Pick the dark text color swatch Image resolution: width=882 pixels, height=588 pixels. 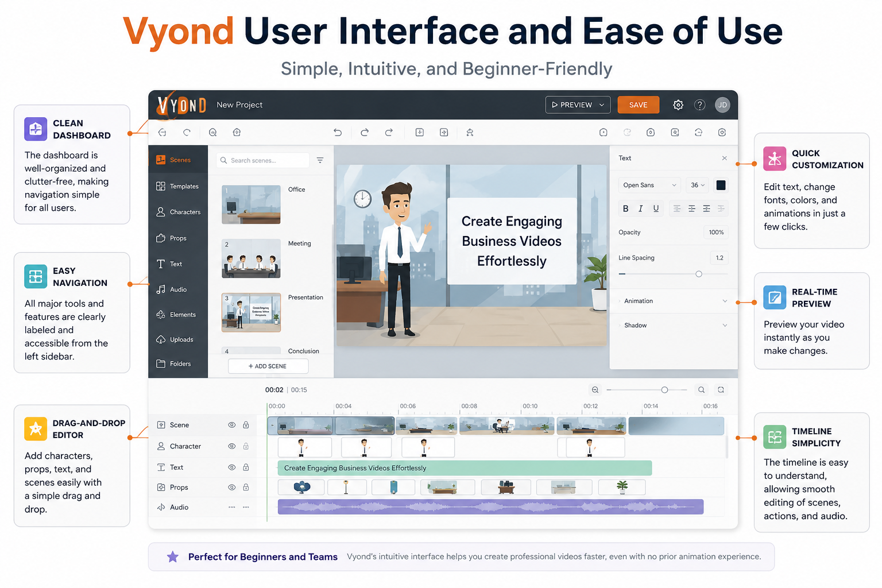pyautogui.click(x=721, y=185)
